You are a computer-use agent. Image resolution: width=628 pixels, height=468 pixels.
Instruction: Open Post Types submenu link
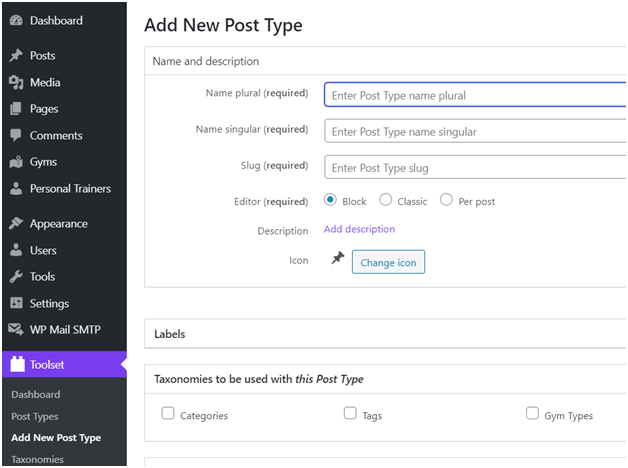point(35,417)
